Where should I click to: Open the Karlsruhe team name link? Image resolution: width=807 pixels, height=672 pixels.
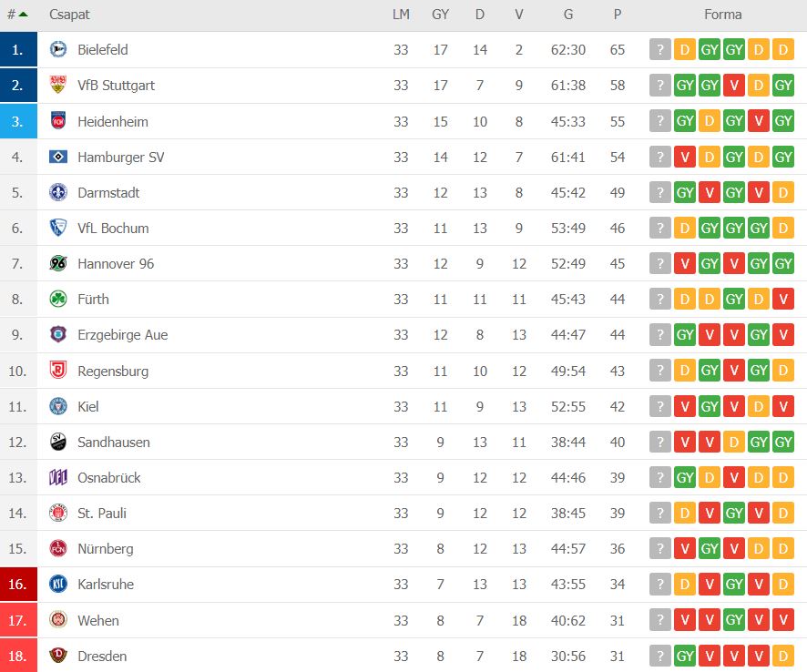(x=106, y=585)
